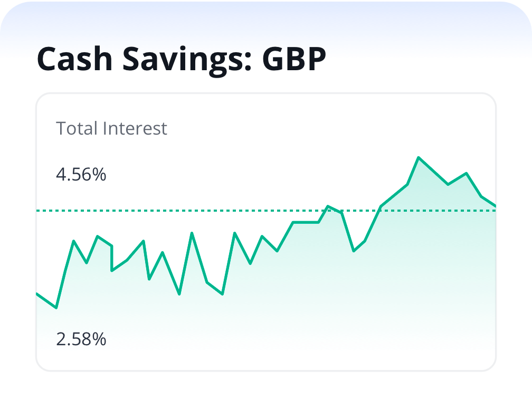Viewport: 532px width, 407px height.
Task: Click the Total Interest label
Action: coord(111,128)
